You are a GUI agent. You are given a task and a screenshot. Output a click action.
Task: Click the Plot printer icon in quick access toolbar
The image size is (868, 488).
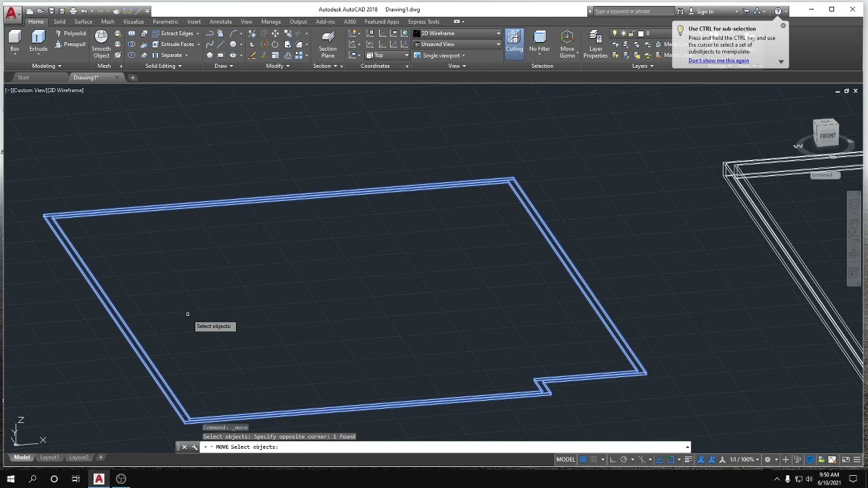pyautogui.click(x=73, y=11)
